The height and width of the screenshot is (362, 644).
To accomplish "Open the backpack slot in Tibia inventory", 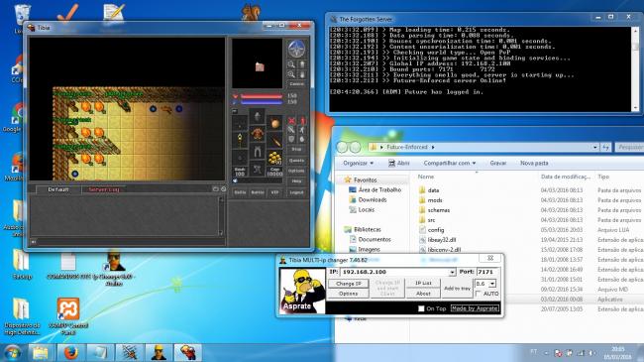I will [x=274, y=123].
